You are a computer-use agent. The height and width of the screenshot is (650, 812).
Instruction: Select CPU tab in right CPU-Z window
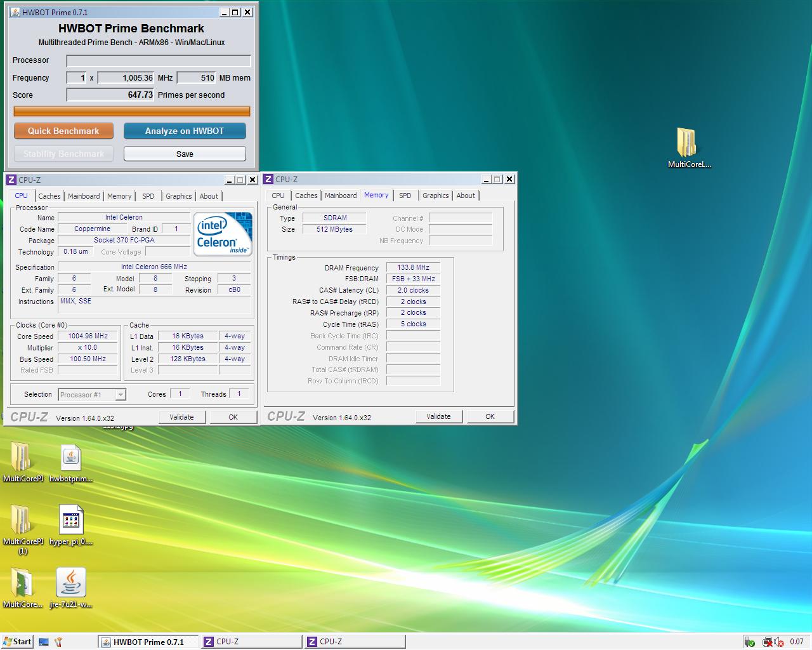(x=278, y=196)
